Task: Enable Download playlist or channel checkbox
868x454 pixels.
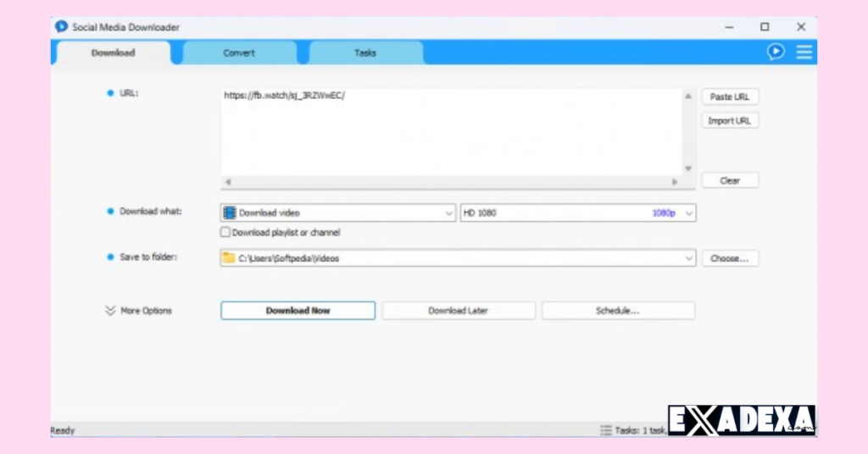Action: tap(225, 232)
